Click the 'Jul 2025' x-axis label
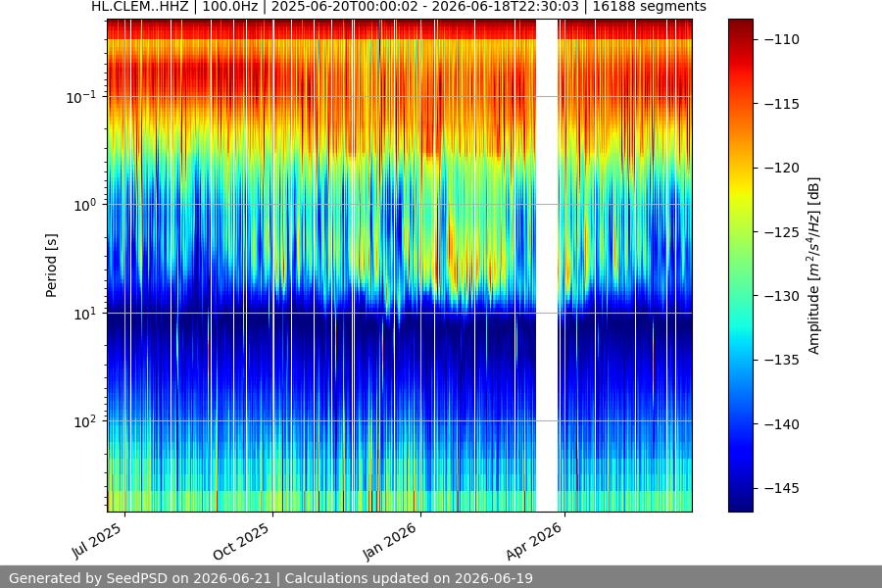This screenshot has height=588, width=882. point(97,541)
